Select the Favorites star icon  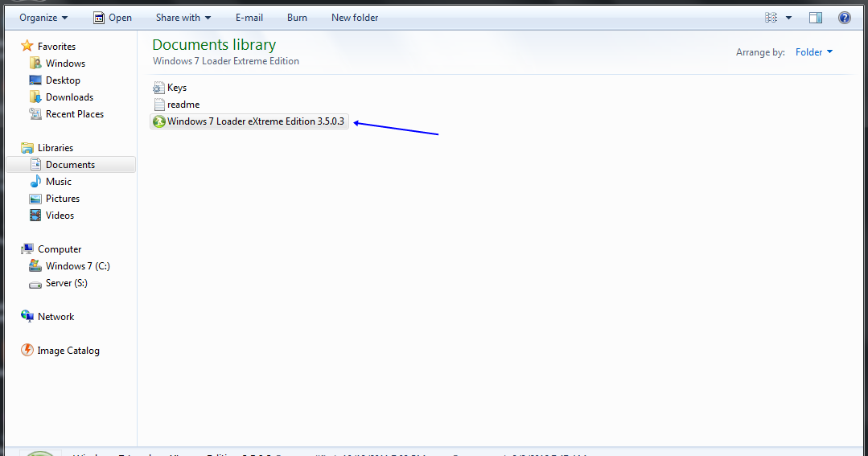point(27,46)
